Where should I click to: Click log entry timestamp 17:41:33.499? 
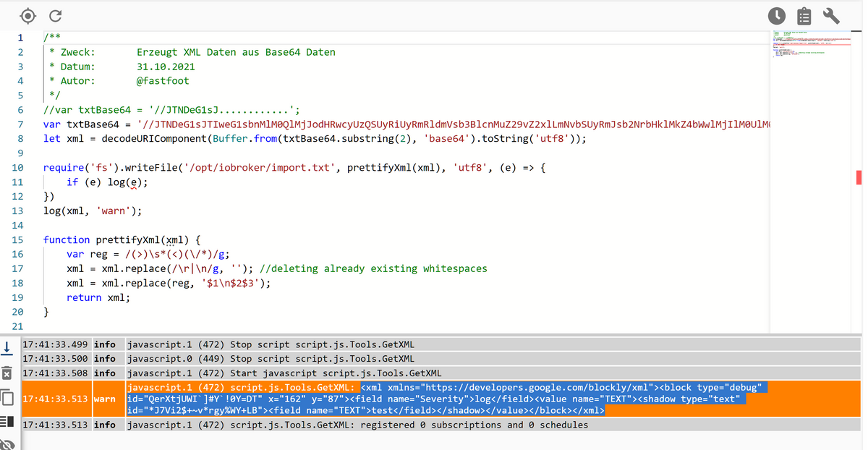coord(55,344)
